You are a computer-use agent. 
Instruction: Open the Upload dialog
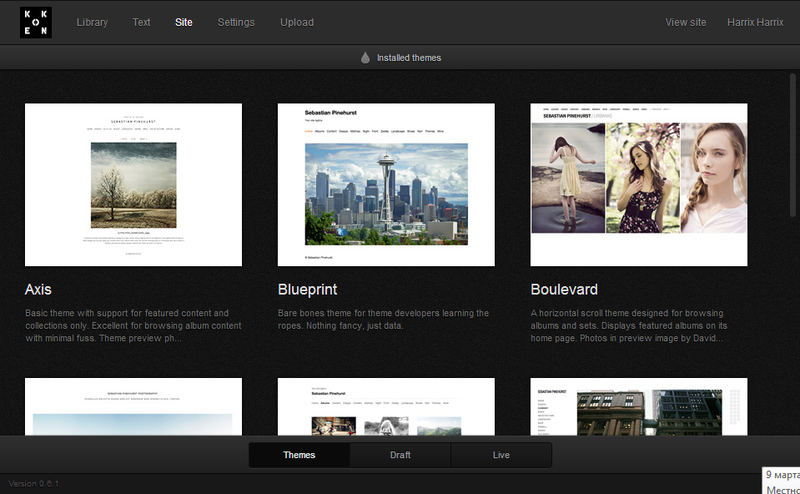(297, 22)
